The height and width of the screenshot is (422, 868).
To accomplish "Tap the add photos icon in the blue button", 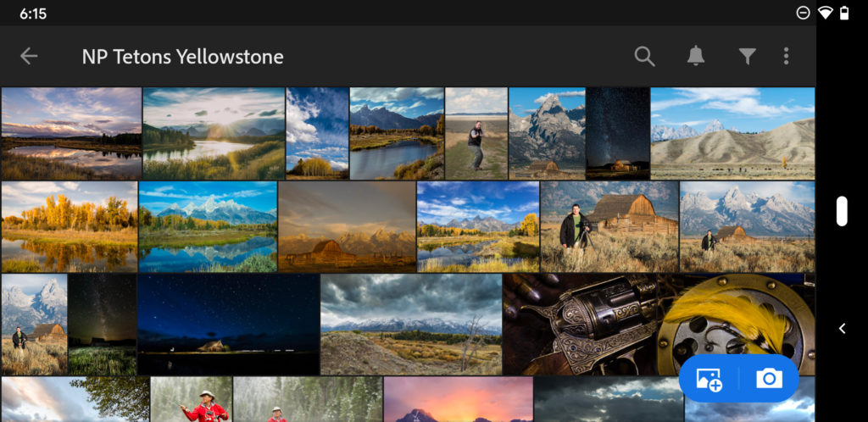I will pos(709,380).
